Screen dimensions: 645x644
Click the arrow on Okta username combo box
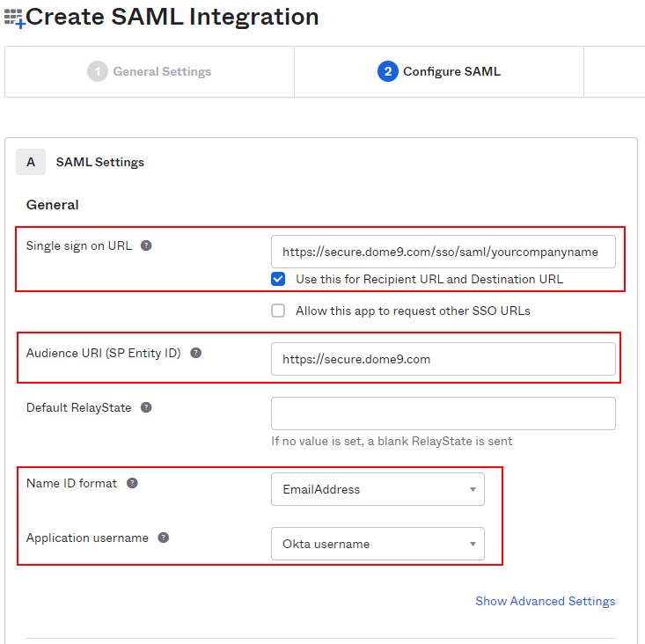point(473,544)
